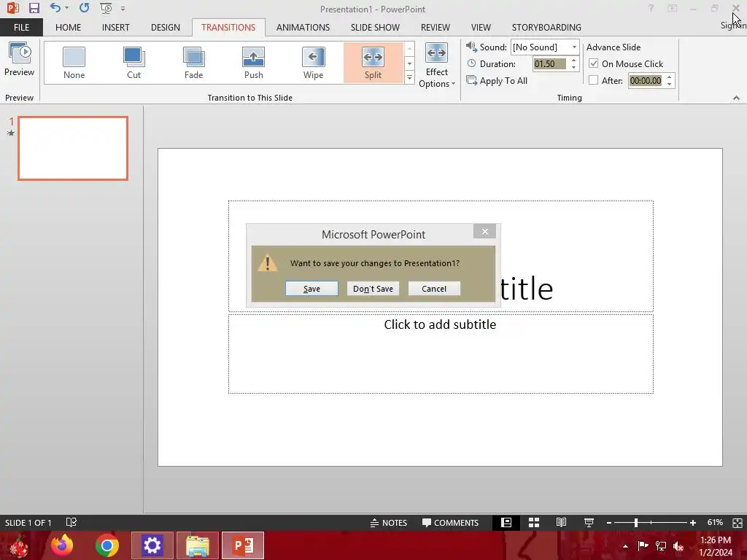Click Save in the dialog
Viewport: 747px width, 560px height.
pos(311,289)
